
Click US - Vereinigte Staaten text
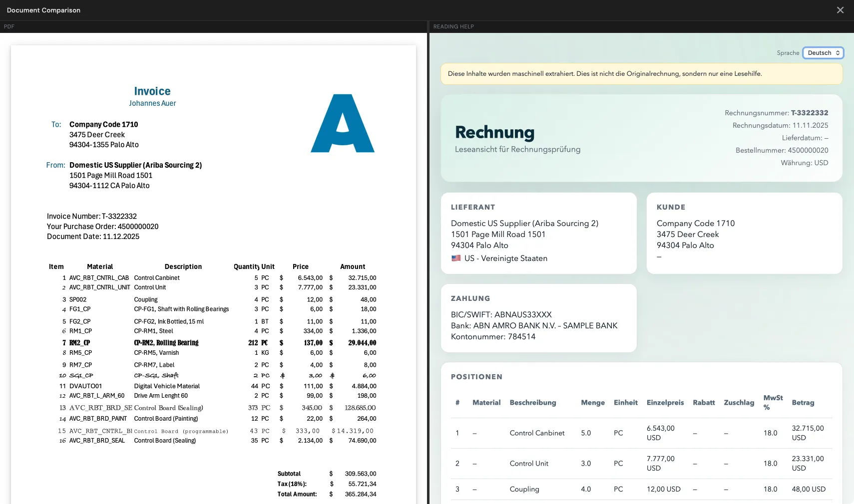pos(505,258)
